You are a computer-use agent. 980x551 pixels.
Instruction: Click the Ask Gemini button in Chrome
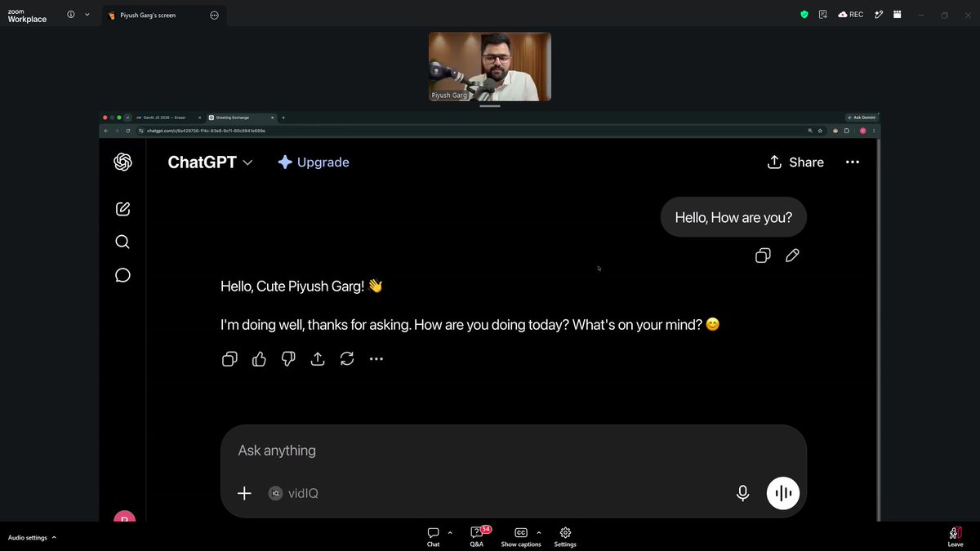pos(862,118)
